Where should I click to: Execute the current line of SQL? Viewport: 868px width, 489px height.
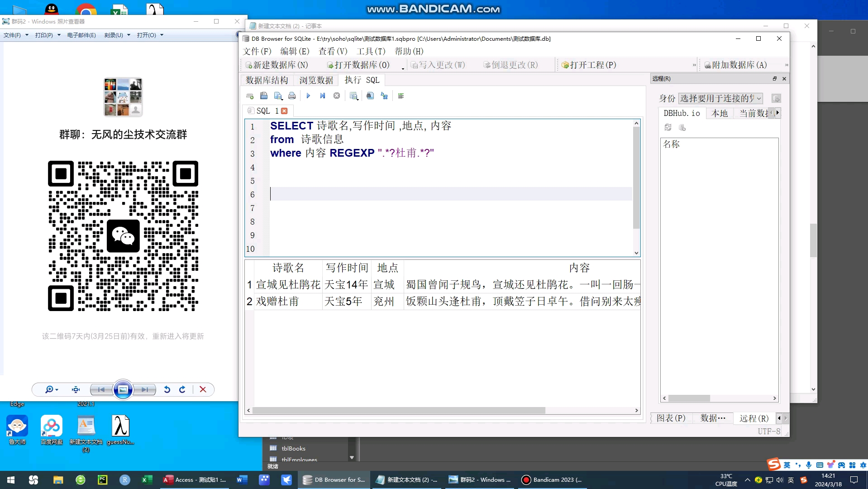(323, 96)
